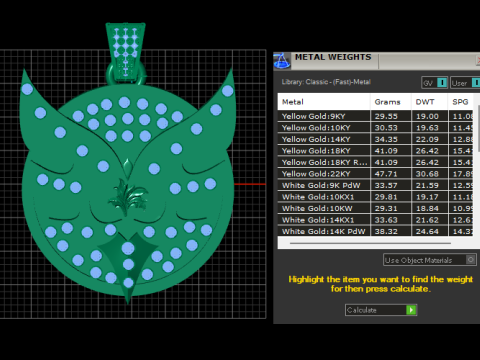Click the SPG column header
Screen dimensions: 480x360
pos(460,102)
